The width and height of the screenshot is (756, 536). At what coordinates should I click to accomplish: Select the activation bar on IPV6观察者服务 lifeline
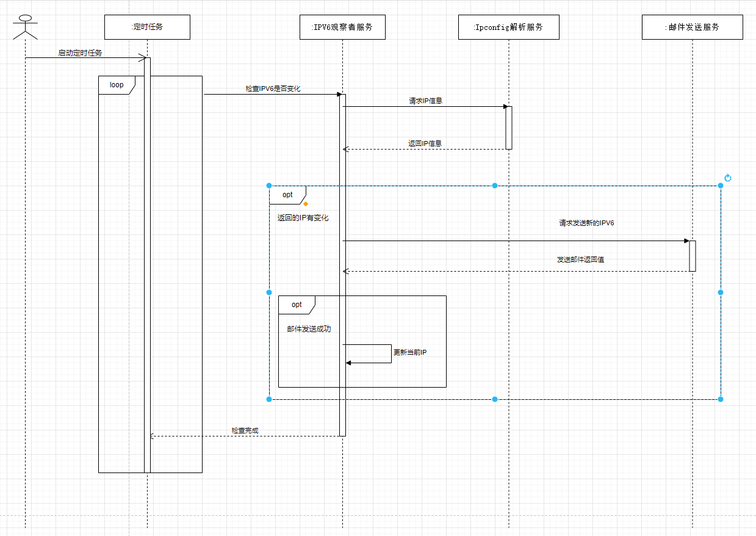point(342,263)
